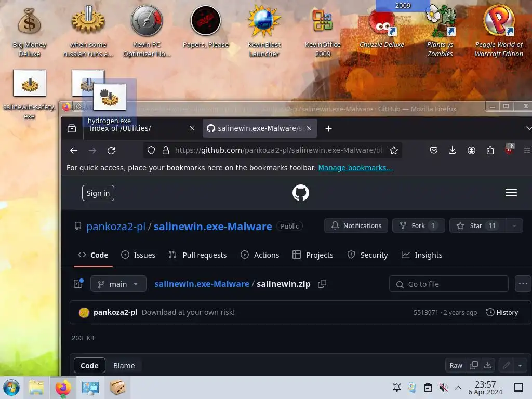Screen dimensions: 532x399
Task: Open the repository Insights tab
Action: [x=422, y=255]
